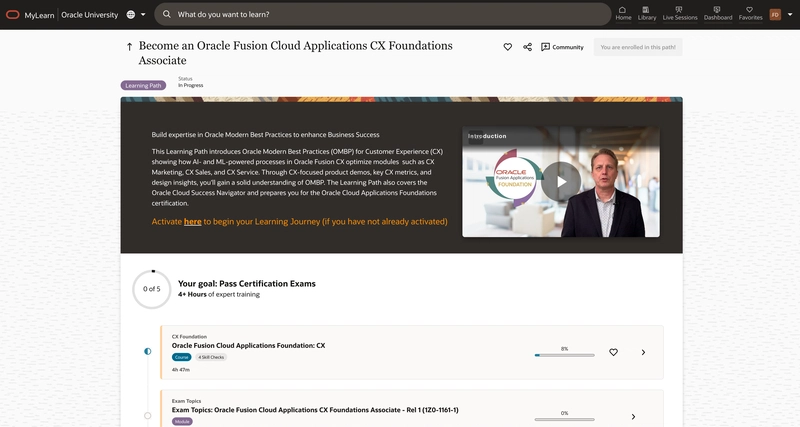This screenshot has height=427, width=800.
Task: Expand the profile dropdown arrow
Action: (790, 14)
